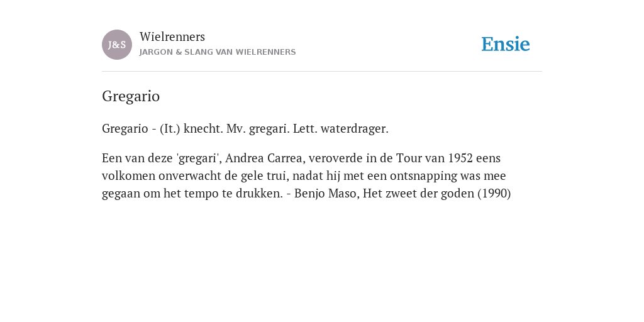Open the Wielrenners author title

tap(172, 36)
